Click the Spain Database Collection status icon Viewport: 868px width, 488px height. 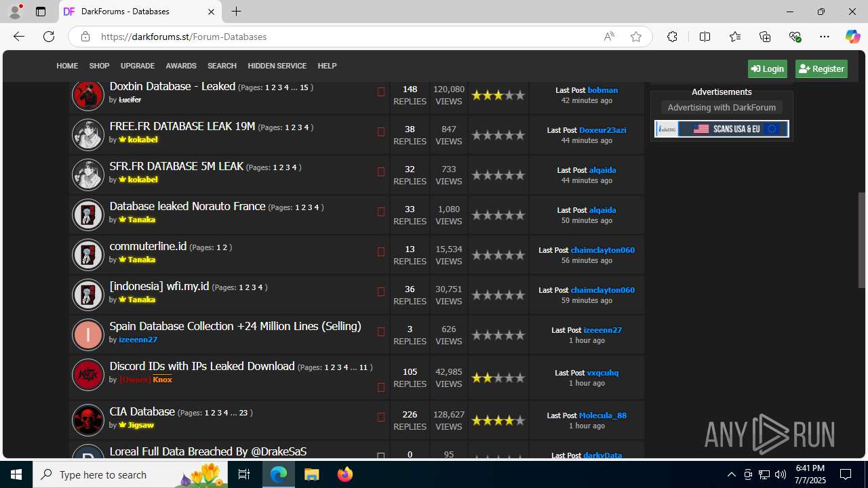tap(381, 331)
